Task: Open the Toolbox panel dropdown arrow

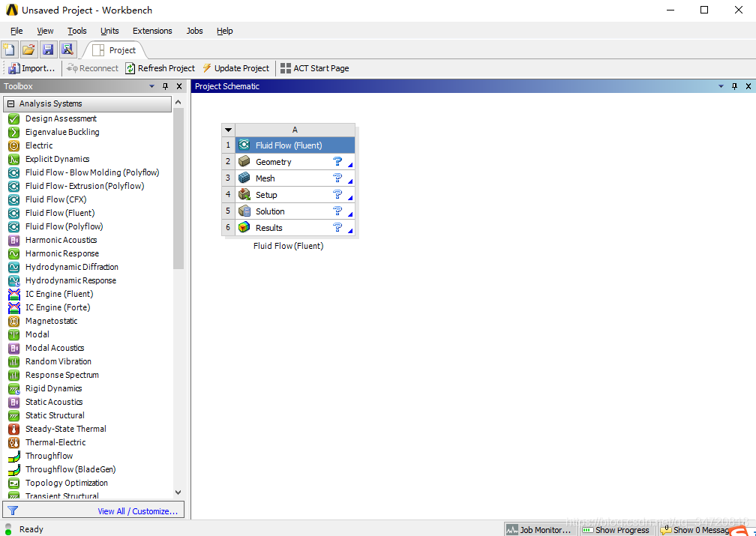Action: [151, 86]
